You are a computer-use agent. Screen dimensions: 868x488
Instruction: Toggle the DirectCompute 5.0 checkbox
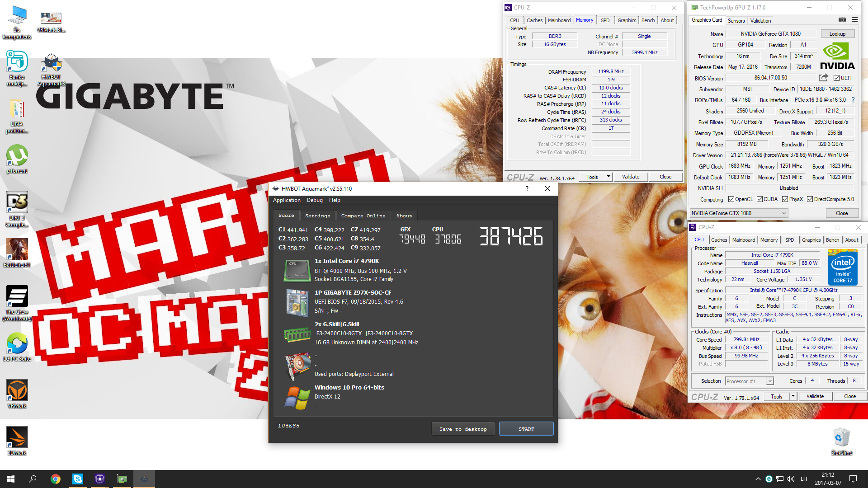(810, 199)
